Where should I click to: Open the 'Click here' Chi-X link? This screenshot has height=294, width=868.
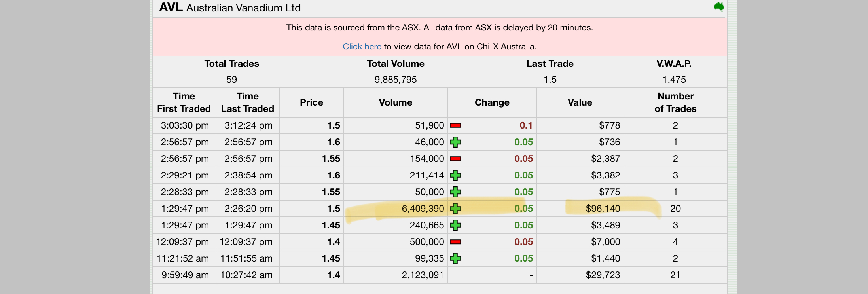tap(362, 47)
